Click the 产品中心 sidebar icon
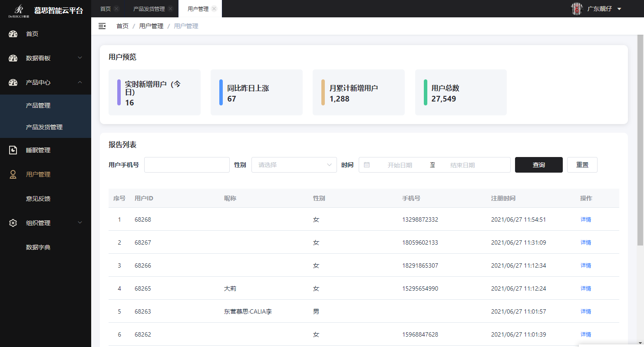 [x=13, y=82]
